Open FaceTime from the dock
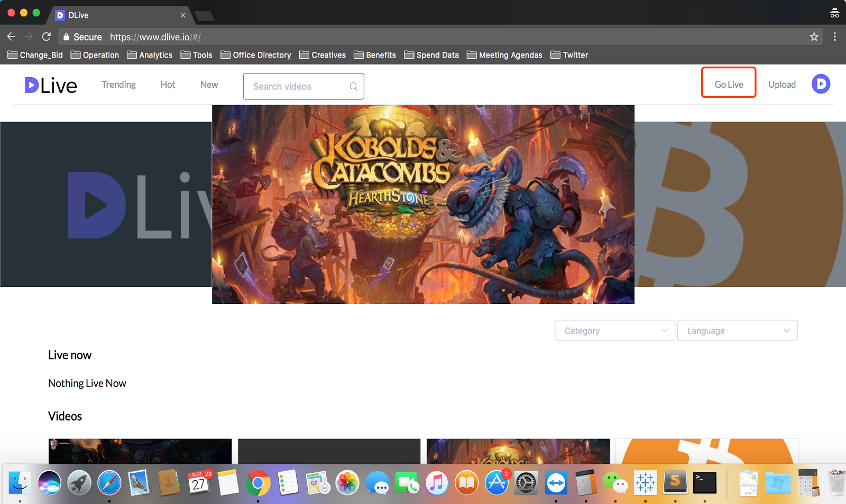This screenshot has height=504, width=846. pos(407,483)
